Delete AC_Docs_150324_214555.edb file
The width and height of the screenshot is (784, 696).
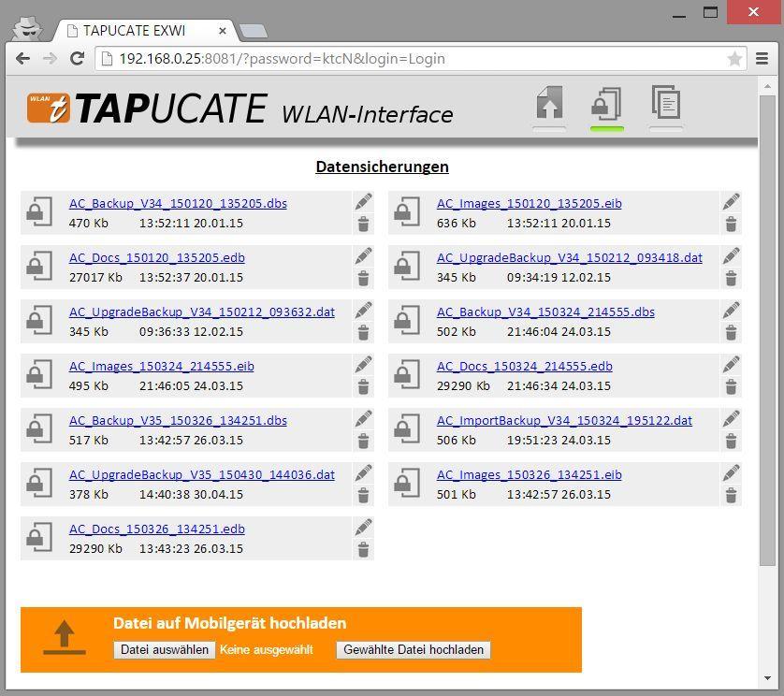pyautogui.click(x=731, y=387)
